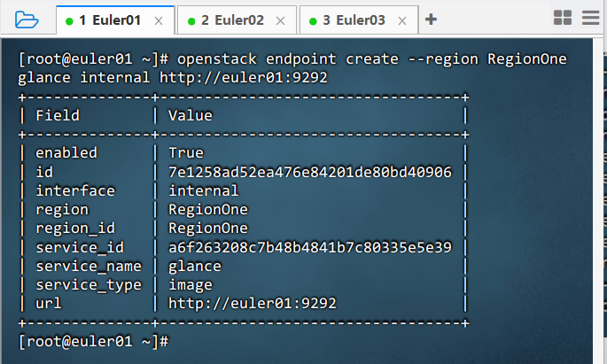Screen dimensions: 607x364
Task: Click the Euler01 green status dot
Action: [x=69, y=21]
